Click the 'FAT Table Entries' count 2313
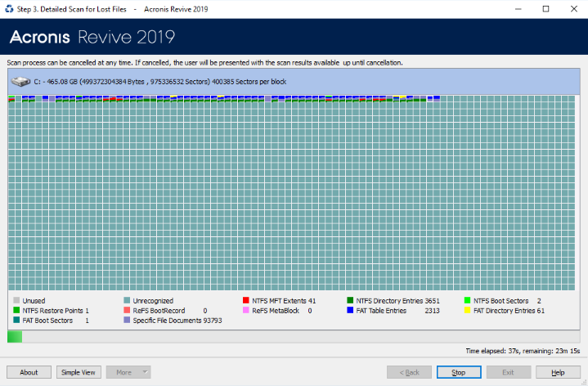588x386 pixels. click(x=432, y=311)
